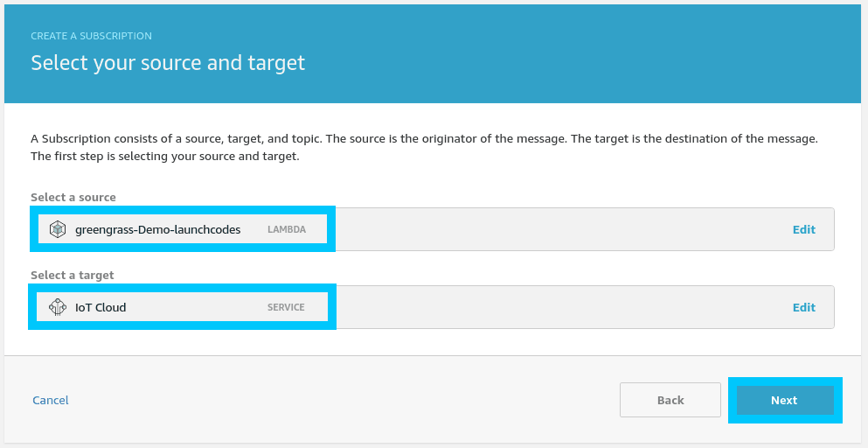Image resolution: width=868 pixels, height=448 pixels.
Task: Edit the selected target
Action: pos(803,307)
